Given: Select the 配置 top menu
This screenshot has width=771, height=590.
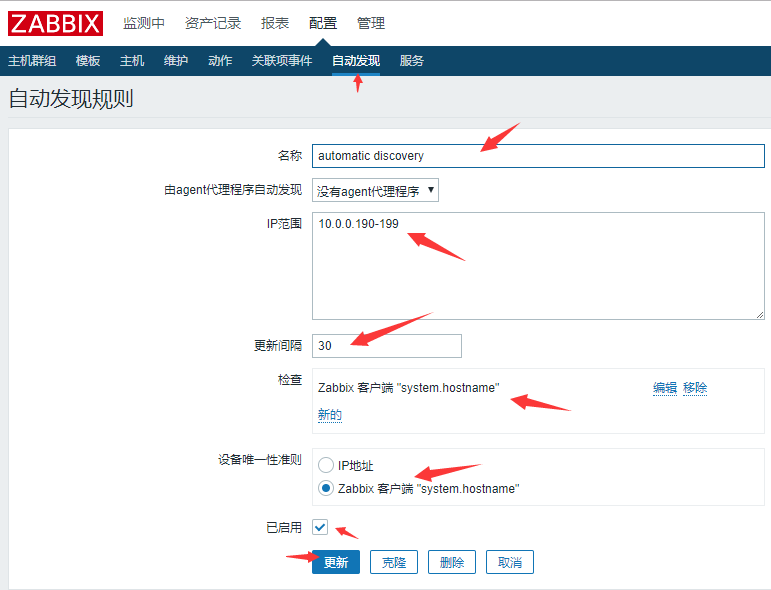Looking at the screenshot, I should (x=323, y=23).
